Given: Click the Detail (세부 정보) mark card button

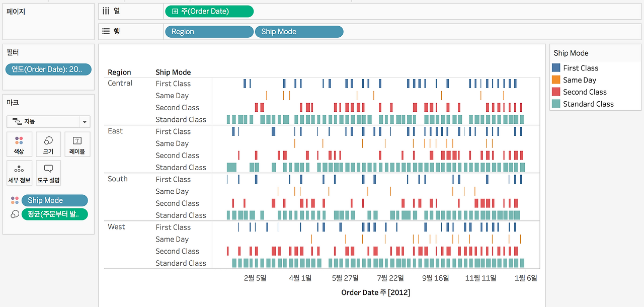Looking at the screenshot, I should [x=19, y=173].
